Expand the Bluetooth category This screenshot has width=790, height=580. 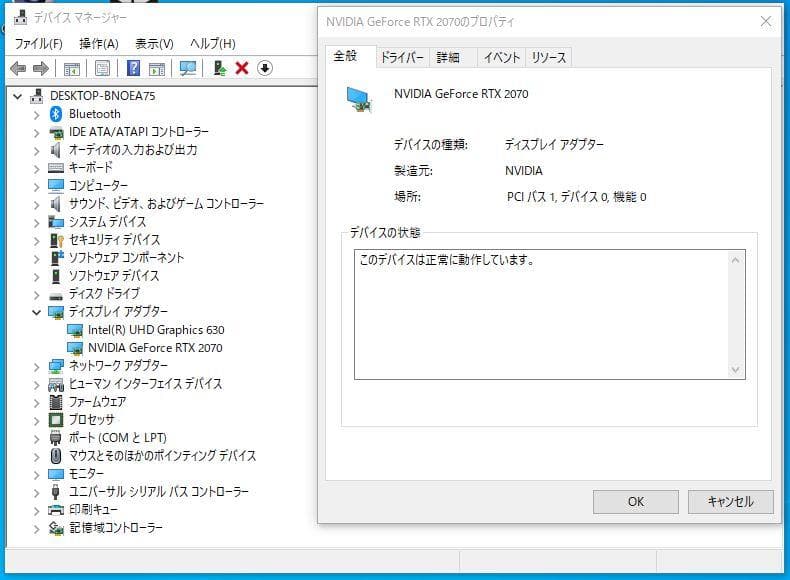click(x=36, y=114)
